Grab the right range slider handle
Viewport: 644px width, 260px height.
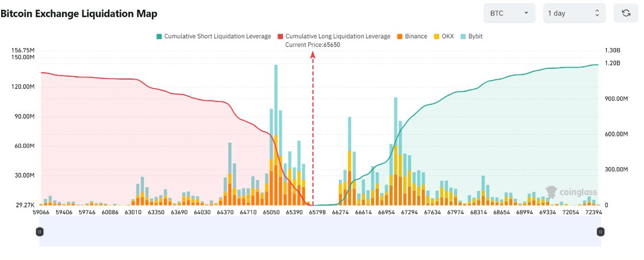click(600, 232)
